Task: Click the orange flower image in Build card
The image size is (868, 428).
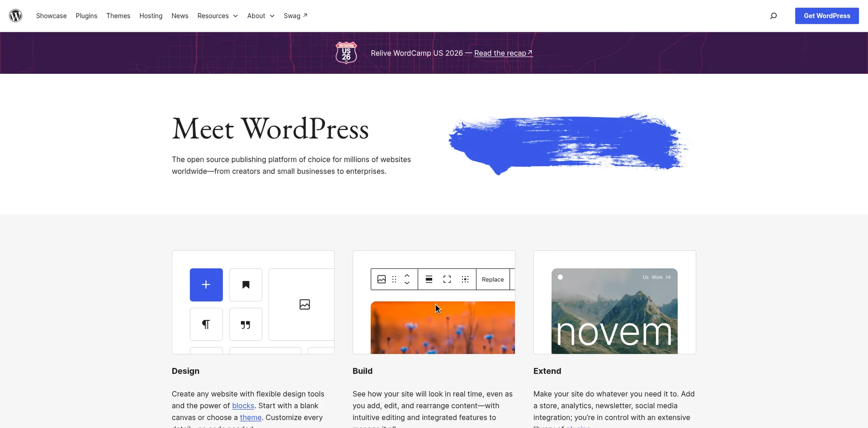Action: coord(443,328)
